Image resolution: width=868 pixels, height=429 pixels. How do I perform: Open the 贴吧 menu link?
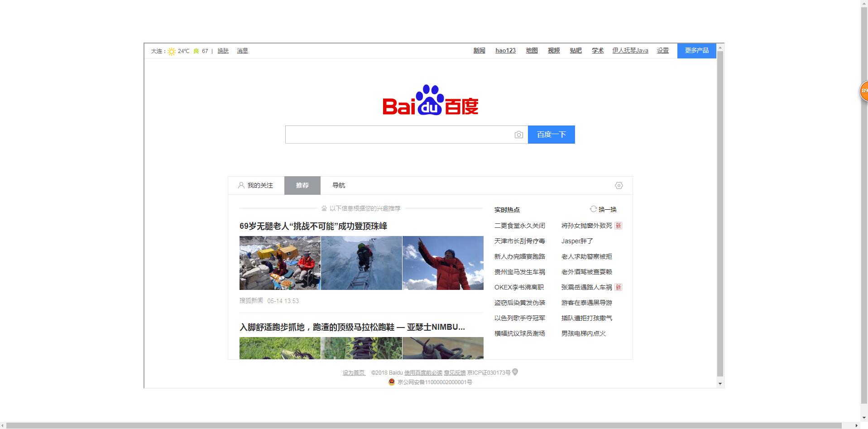(575, 50)
